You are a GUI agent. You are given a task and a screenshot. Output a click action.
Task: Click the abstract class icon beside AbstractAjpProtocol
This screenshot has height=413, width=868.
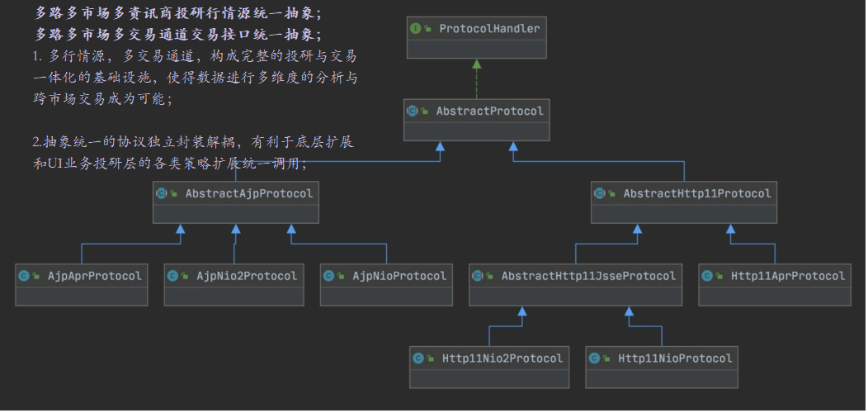[x=162, y=193]
